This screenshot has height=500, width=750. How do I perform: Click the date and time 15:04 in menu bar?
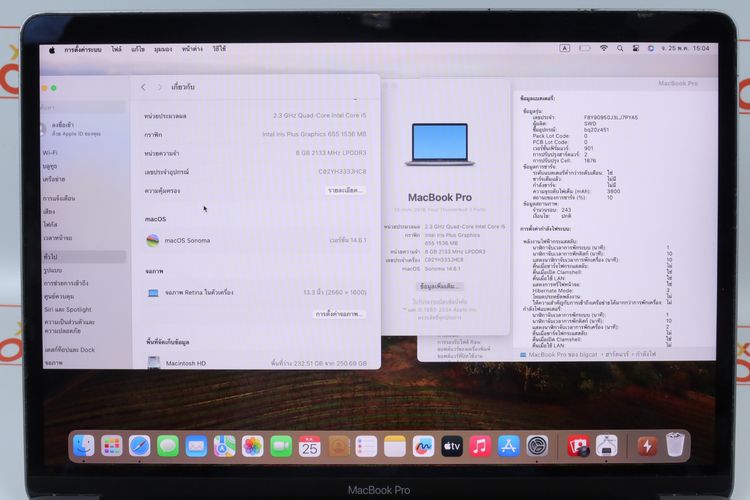coord(684,48)
